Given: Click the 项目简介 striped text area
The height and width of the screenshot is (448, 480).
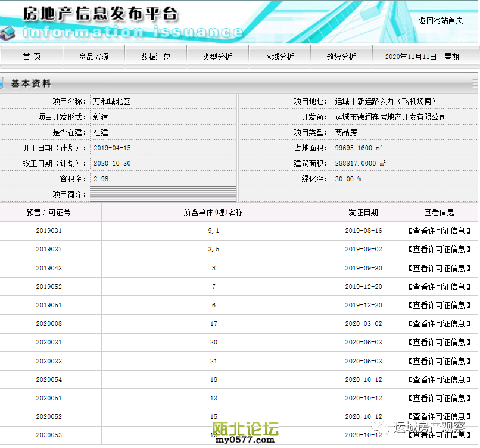Looking at the screenshot, I should click(163, 194).
